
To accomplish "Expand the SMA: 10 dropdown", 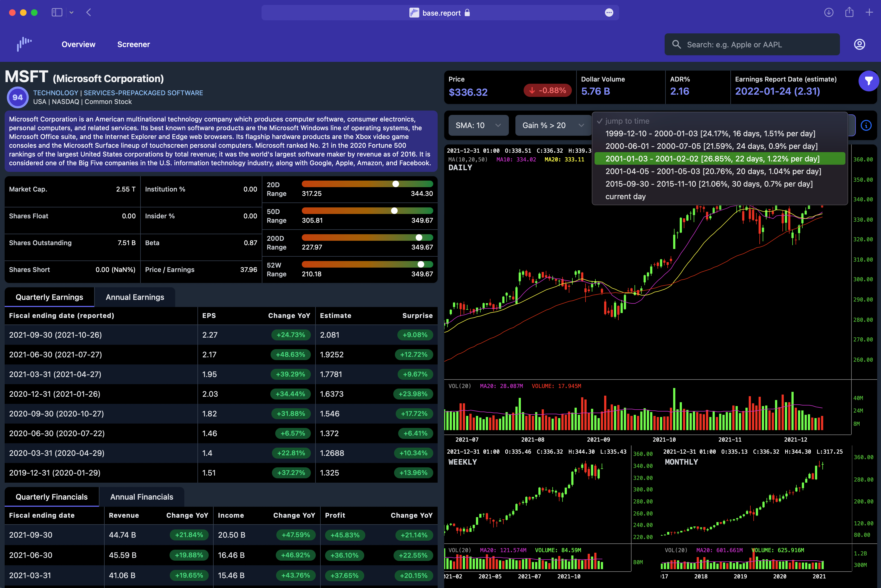I will [x=478, y=125].
